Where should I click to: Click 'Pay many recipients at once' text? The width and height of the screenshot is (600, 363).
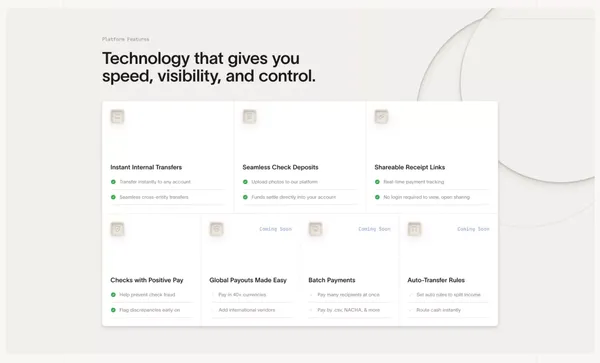349,295
